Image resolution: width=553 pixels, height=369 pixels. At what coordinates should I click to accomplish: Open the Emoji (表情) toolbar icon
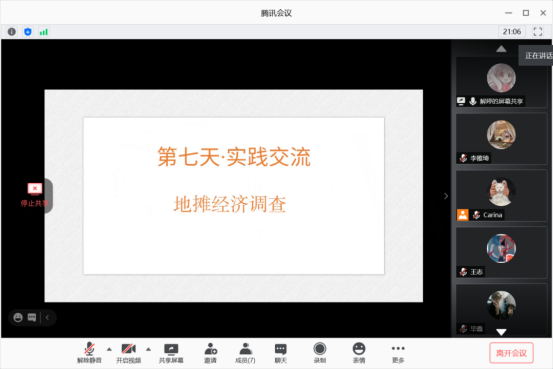tap(359, 353)
